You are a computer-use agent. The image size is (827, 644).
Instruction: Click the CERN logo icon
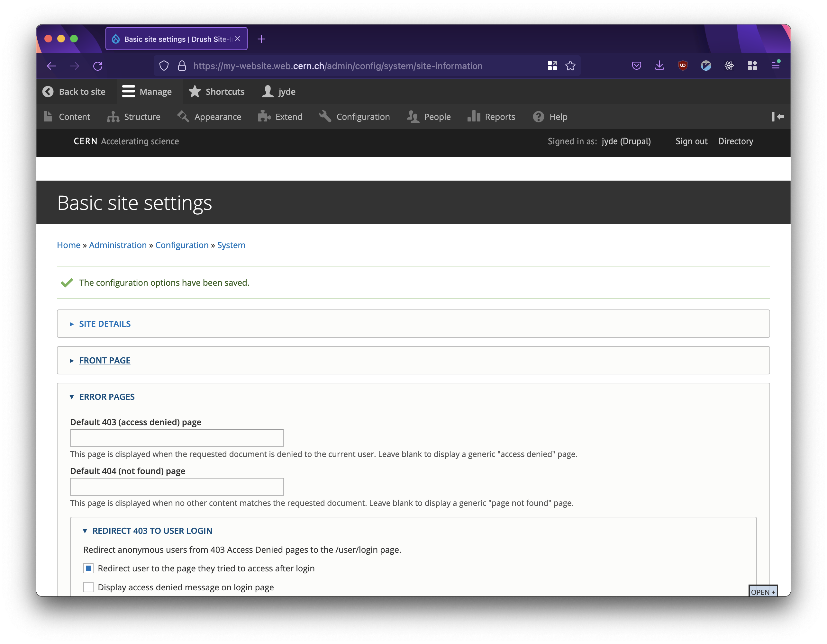click(86, 141)
